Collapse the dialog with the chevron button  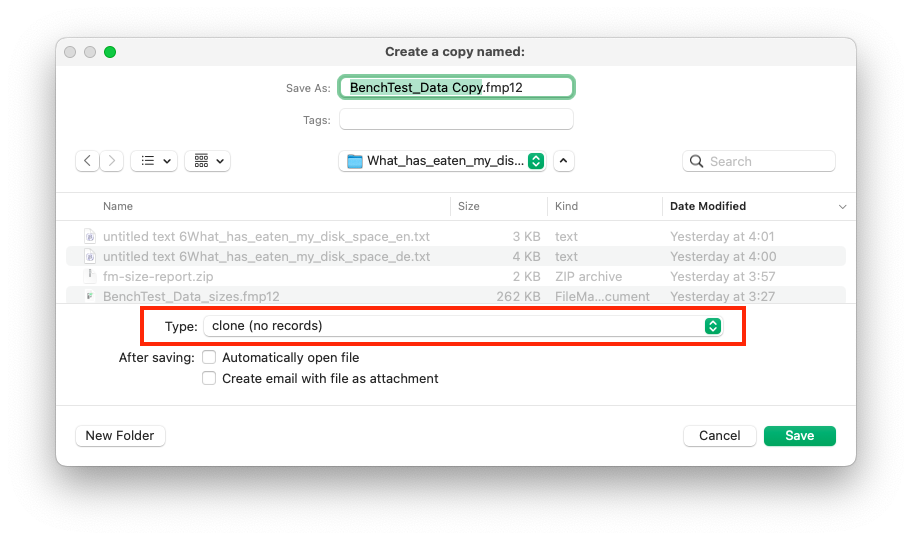564,161
